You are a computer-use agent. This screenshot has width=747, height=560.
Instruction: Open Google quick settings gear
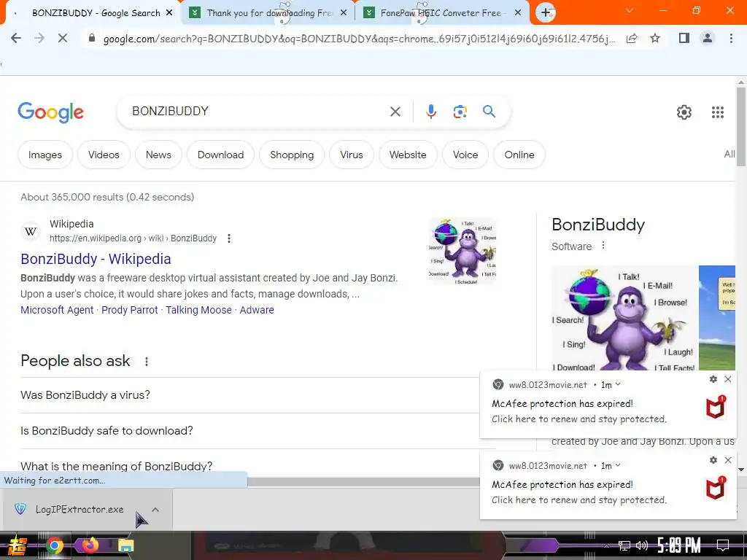tap(684, 112)
